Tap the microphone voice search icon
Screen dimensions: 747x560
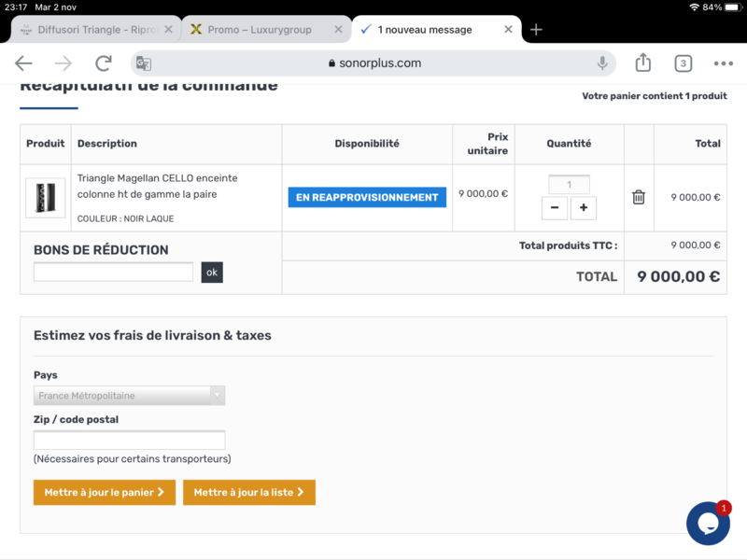[x=603, y=63]
